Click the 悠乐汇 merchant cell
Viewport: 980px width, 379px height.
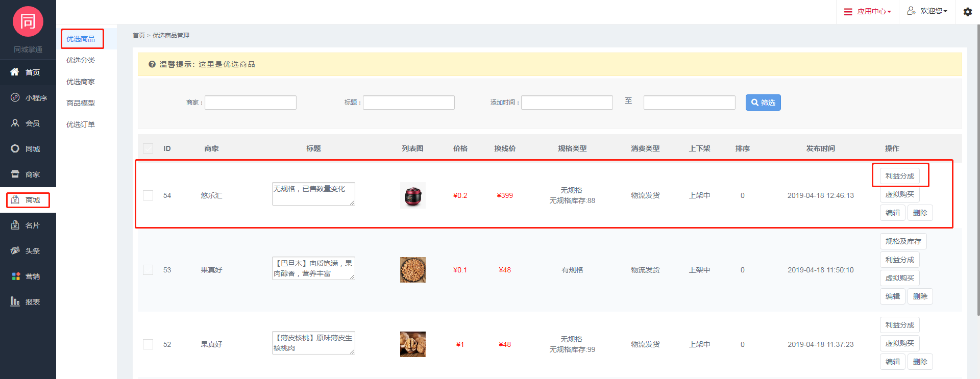pyautogui.click(x=211, y=195)
